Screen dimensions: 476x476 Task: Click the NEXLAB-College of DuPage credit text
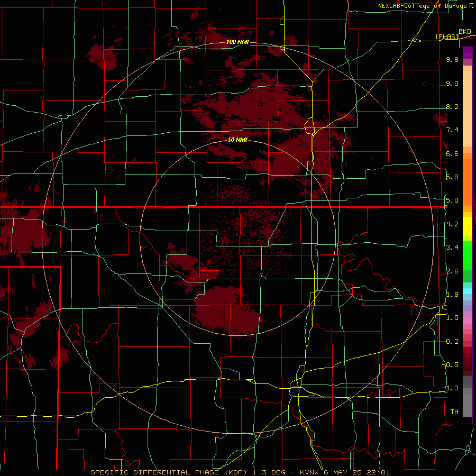[422, 6]
